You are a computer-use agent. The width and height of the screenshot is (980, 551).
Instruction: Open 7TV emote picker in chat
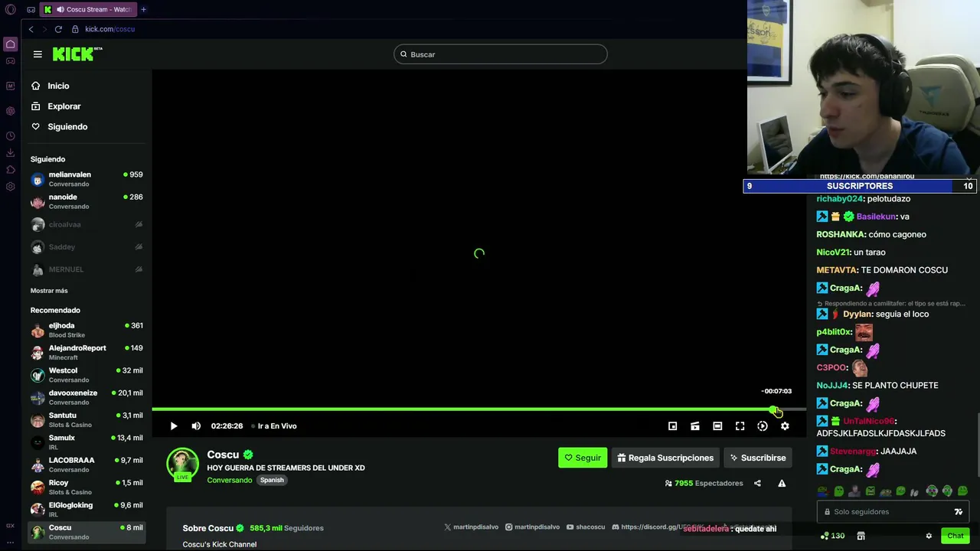point(959,512)
